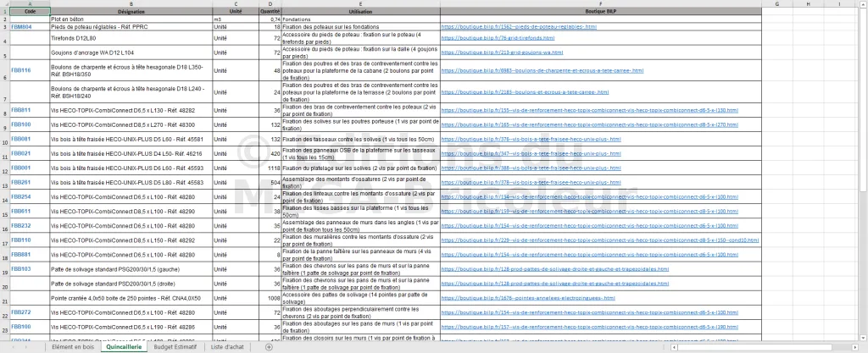Select code cell FBB081
The width and height of the screenshot is (868, 353).
pyautogui.click(x=30, y=139)
